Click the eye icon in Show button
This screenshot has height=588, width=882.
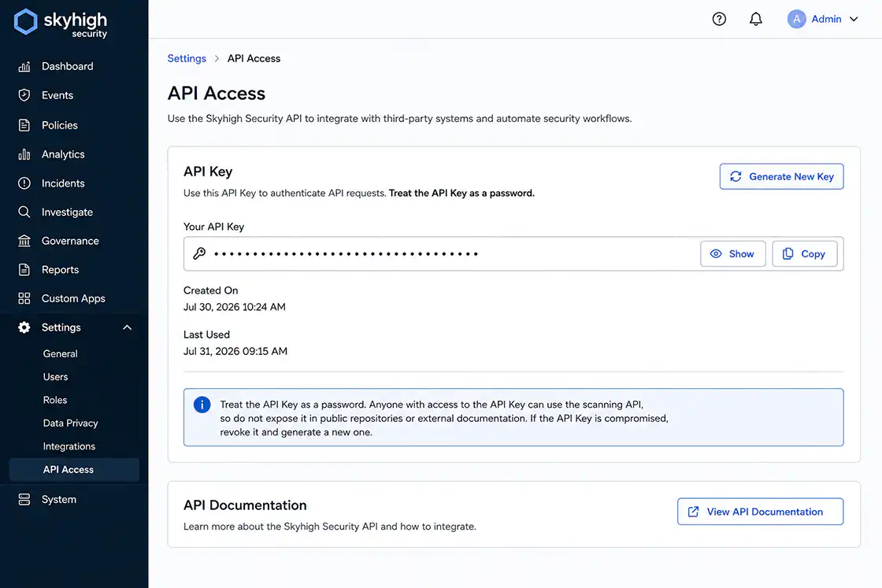tap(716, 254)
